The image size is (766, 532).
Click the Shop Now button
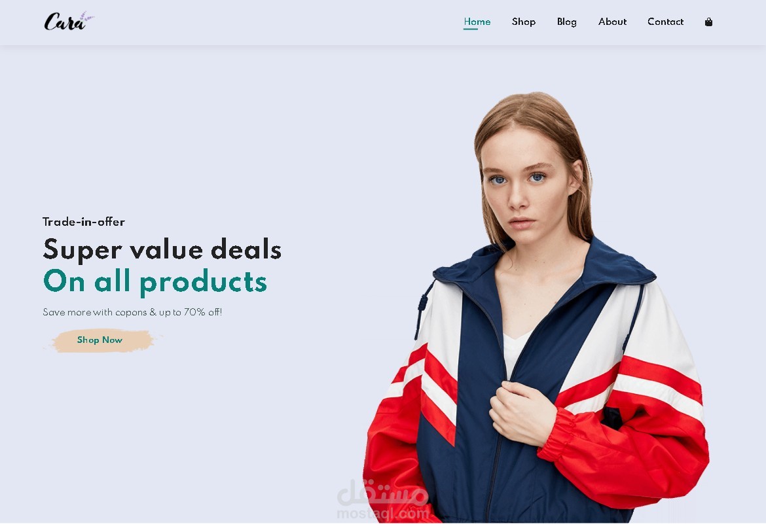[x=100, y=340]
